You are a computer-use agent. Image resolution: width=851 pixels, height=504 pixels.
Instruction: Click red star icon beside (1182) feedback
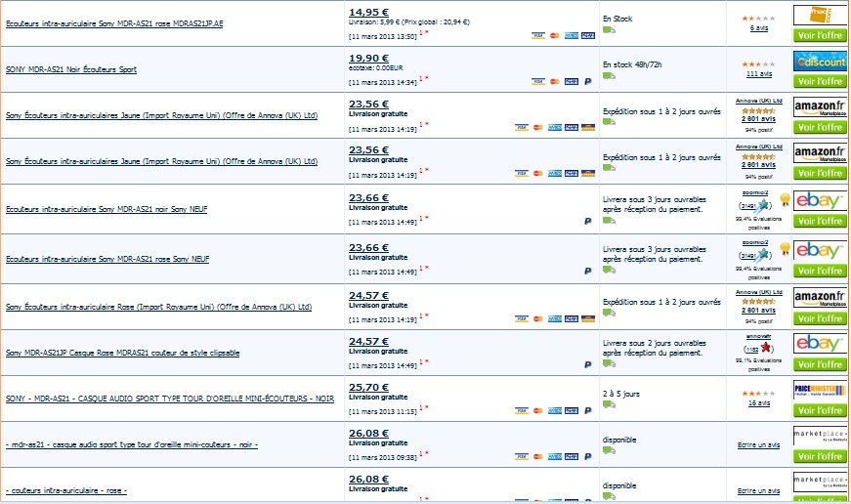point(766,347)
